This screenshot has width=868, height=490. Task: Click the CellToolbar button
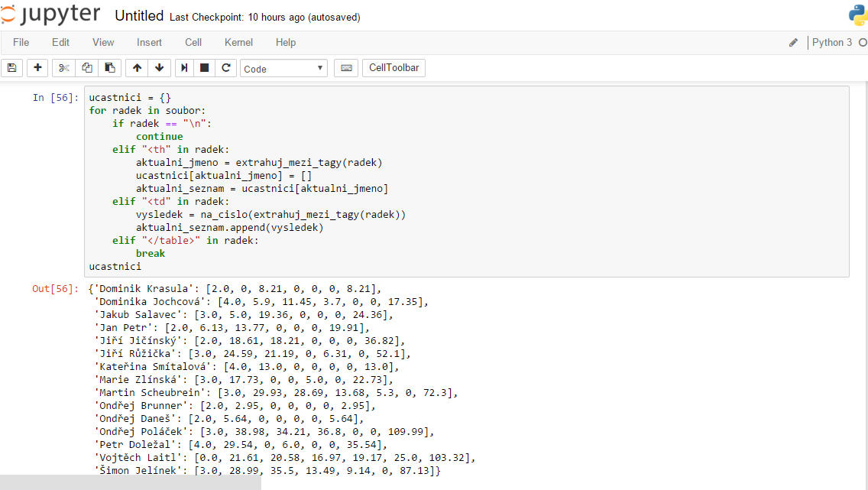394,68
